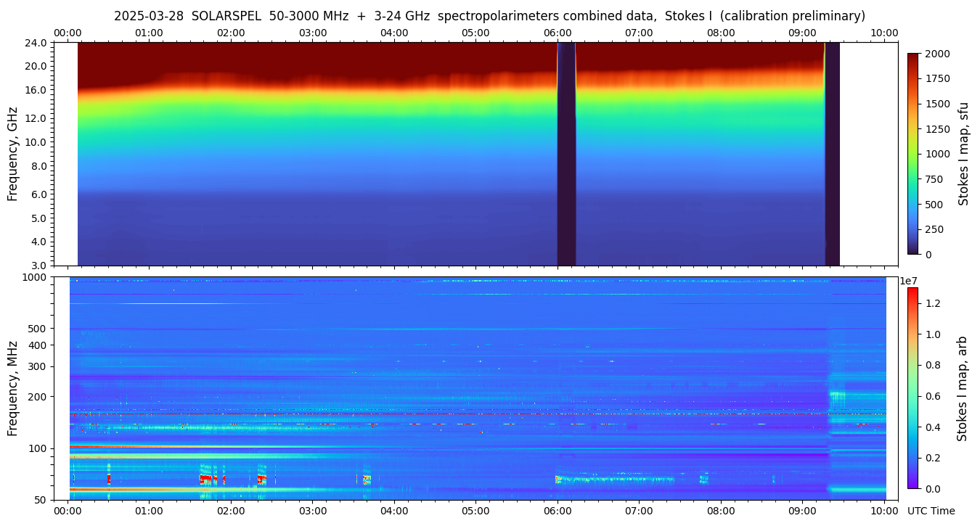The image size is (980, 526).
Task: Click the 24.0 tick on GHz axis
Action: coord(36,43)
